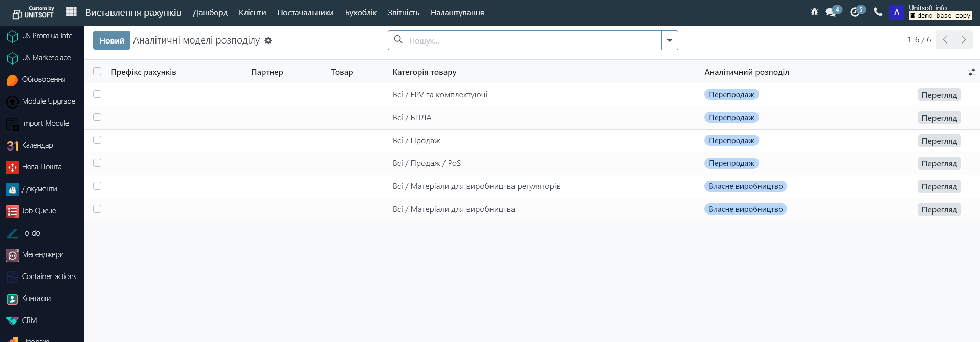Click the gear icon beside page title
Screen dimensions: 980x342
click(x=268, y=40)
